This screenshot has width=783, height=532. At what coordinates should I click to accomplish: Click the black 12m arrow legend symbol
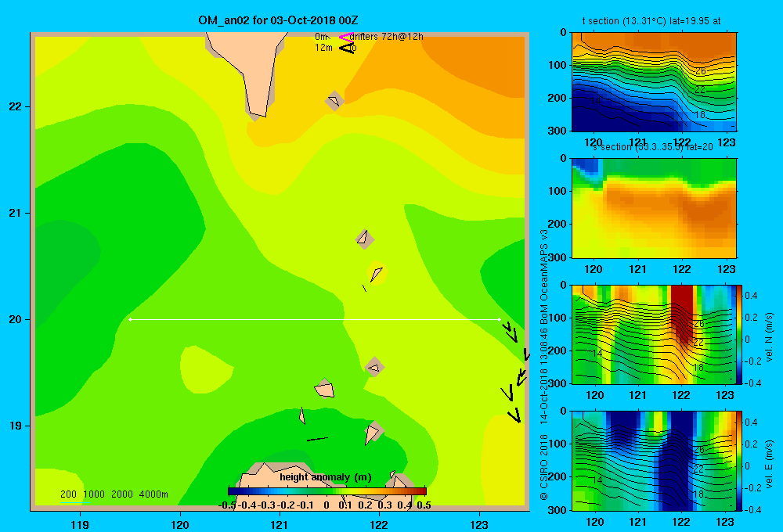click(x=347, y=48)
